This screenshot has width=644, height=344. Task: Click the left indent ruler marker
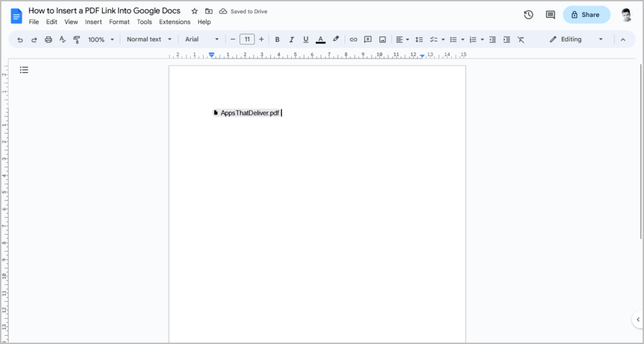(211, 55)
